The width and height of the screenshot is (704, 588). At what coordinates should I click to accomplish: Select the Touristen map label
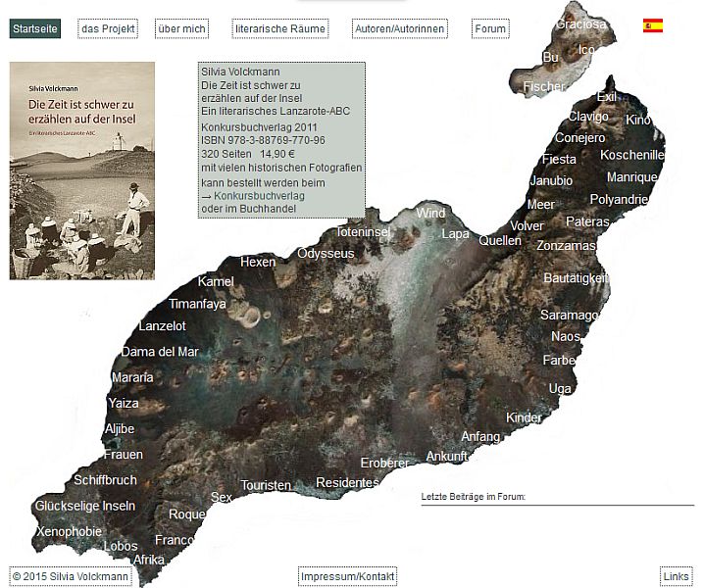point(266,485)
